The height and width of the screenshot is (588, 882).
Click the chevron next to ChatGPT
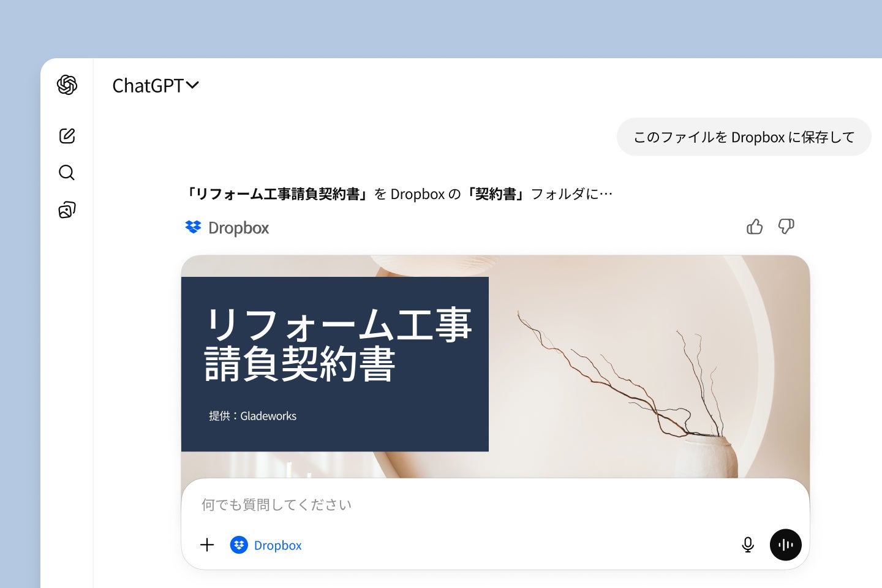click(192, 85)
